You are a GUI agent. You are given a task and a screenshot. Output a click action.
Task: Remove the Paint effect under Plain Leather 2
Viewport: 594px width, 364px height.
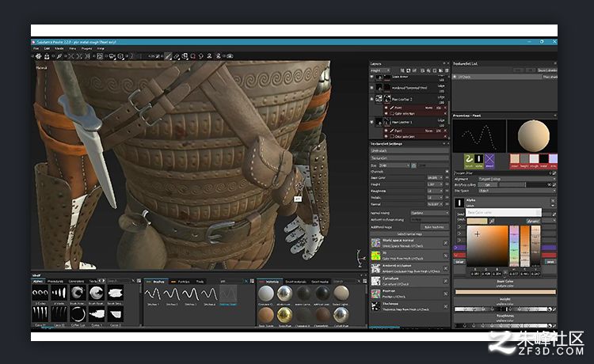click(x=445, y=108)
